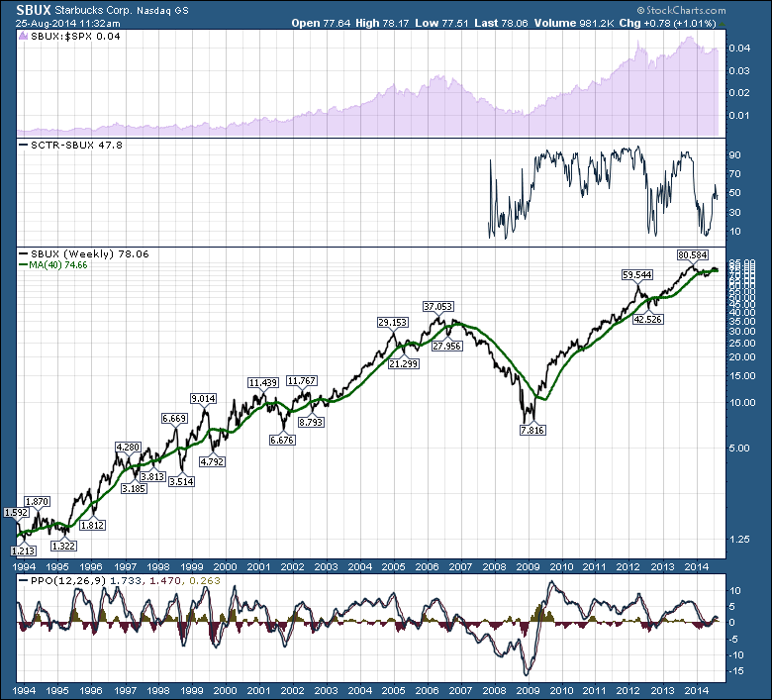Click the 4.280 price peak label

coord(128,447)
